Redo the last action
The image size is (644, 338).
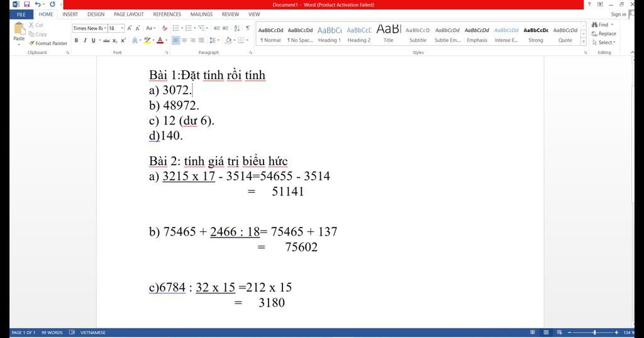tap(53, 4)
